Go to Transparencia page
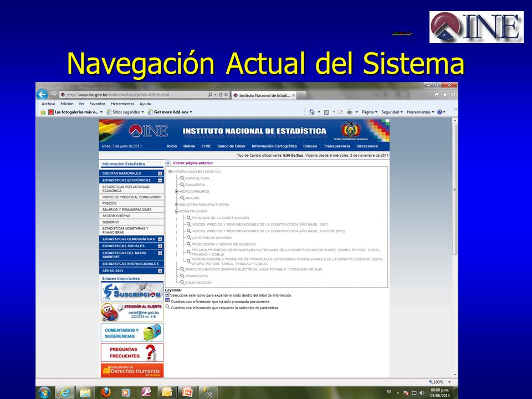Image resolution: width=532 pixels, height=399 pixels. 336,146
